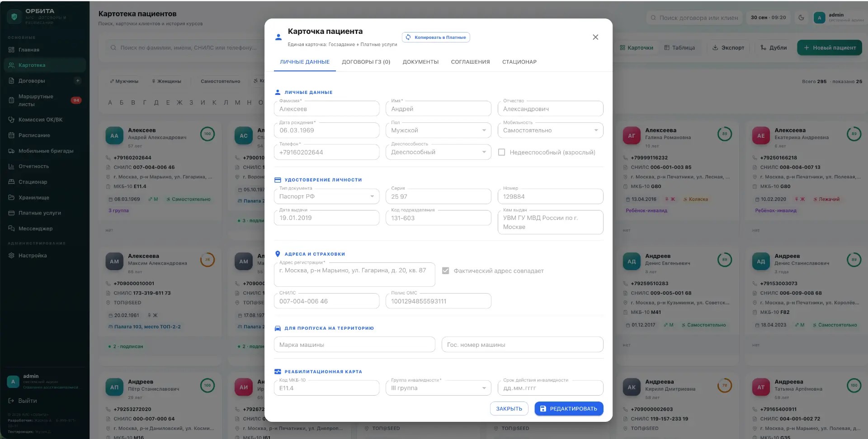The width and height of the screenshot is (868, 439).
Task: Click the Редактировать button
Action: click(569, 409)
